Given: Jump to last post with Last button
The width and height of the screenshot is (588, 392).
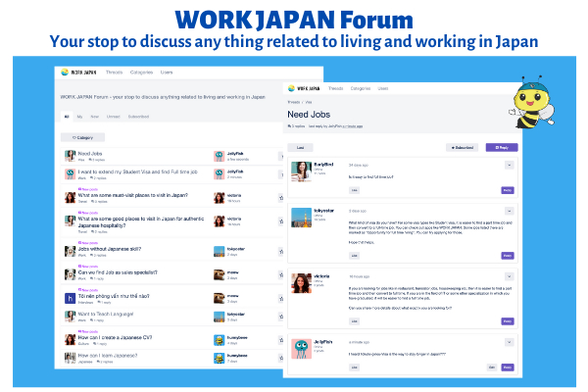Looking at the screenshot, I should (x=300, y=147).
